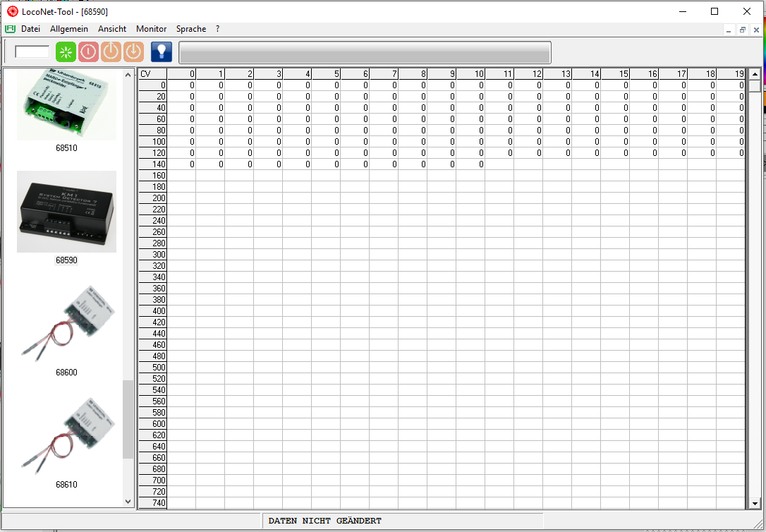Image resolution: width=766 pixels, height=532 pixels.
Task: Click the address input field in toolbar
Action: [x=32, y=52]
